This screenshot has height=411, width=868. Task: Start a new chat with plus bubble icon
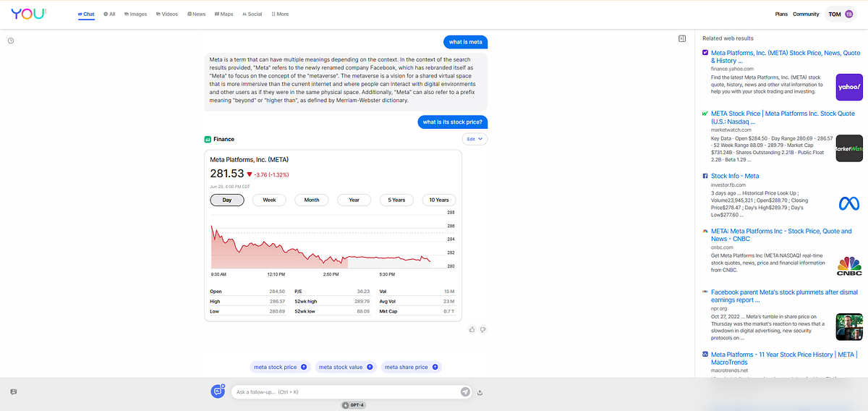coord(218,391)
